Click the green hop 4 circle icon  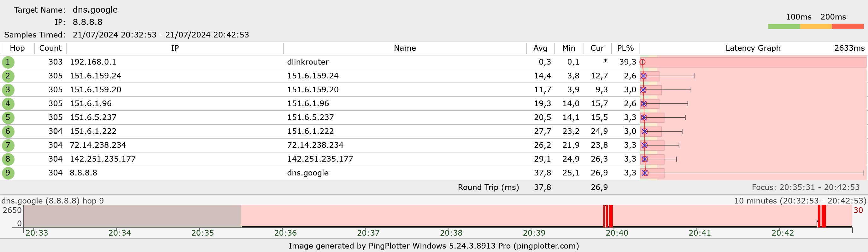(8, 104)
